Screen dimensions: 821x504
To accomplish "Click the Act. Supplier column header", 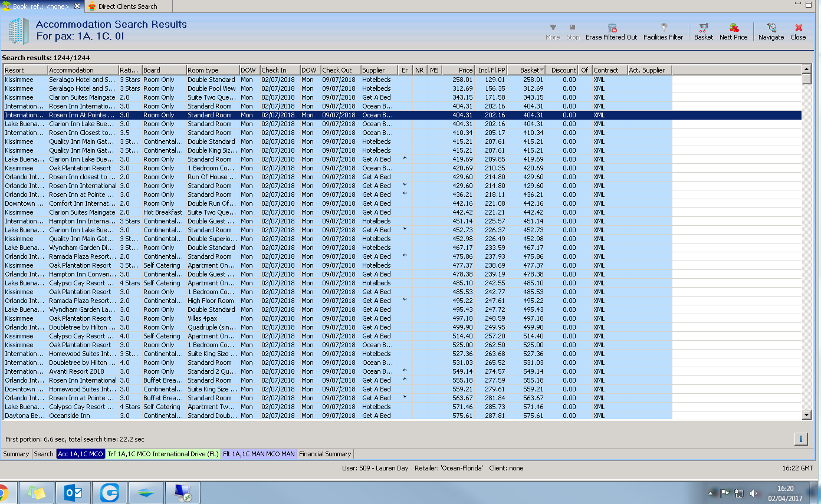I will tap(649, 70).
